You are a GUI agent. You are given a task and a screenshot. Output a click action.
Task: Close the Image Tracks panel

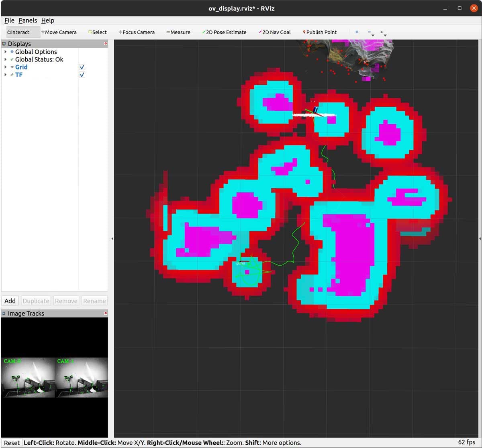[x=105, y=314]
